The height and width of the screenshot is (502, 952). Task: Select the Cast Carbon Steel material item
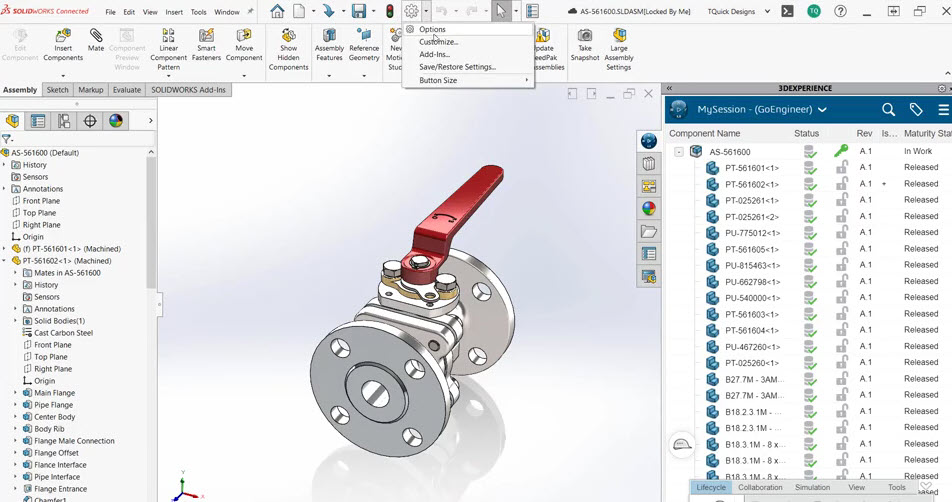pyautogui.click(x=63, y=333)
